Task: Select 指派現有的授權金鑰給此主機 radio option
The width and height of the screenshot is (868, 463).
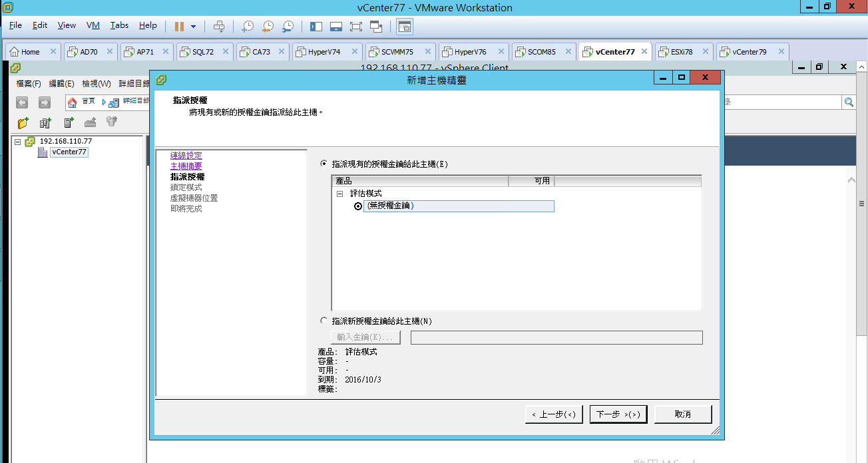Action: [324, 164]
